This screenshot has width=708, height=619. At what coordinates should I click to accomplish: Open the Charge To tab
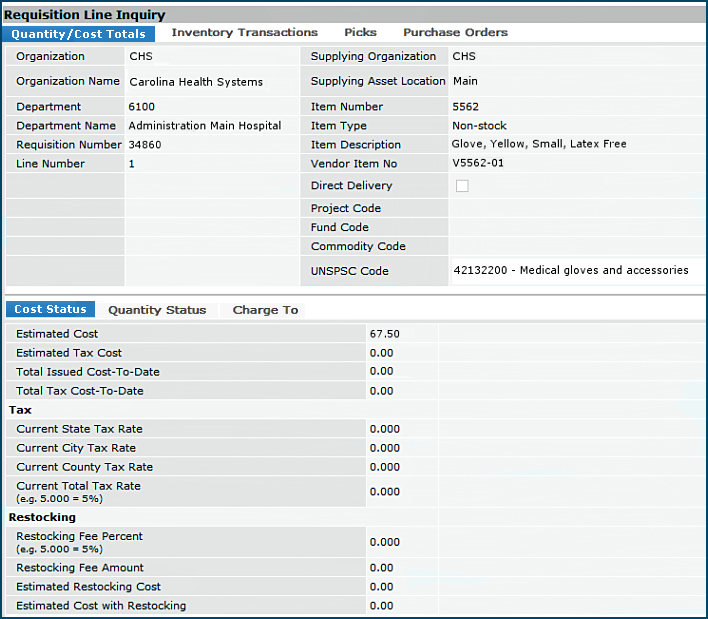pos(265,310)
